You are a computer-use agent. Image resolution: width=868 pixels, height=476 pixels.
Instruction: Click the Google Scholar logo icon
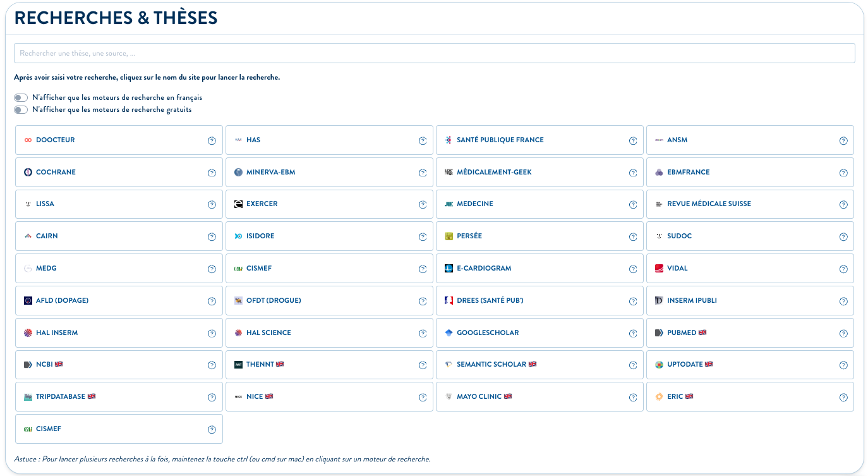[449, 333]
